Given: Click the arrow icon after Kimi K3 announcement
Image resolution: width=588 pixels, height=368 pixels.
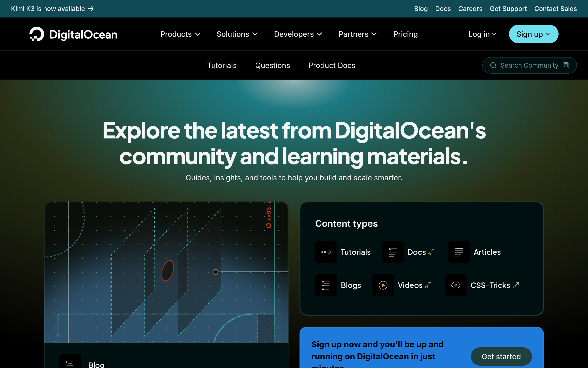Looking at the screenshot, I should pos(91,9).
